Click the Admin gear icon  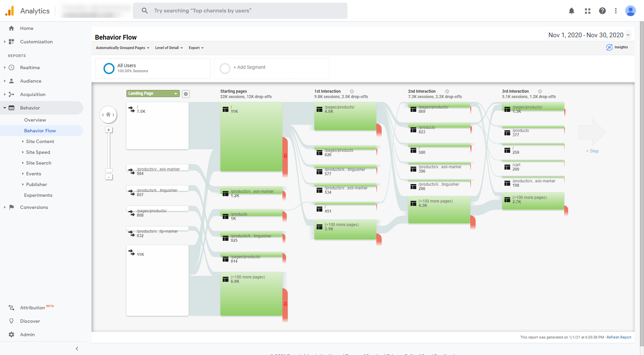point(11,335)
